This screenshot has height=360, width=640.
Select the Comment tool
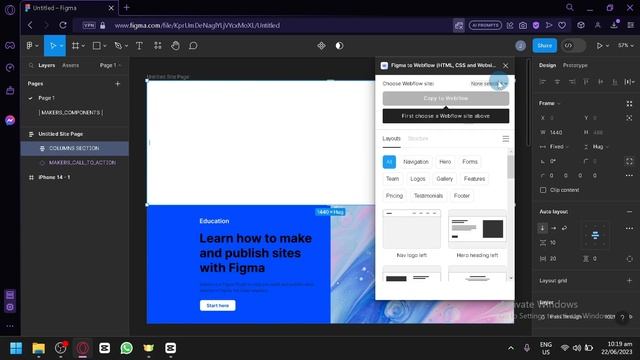click(x=193, y=46)
